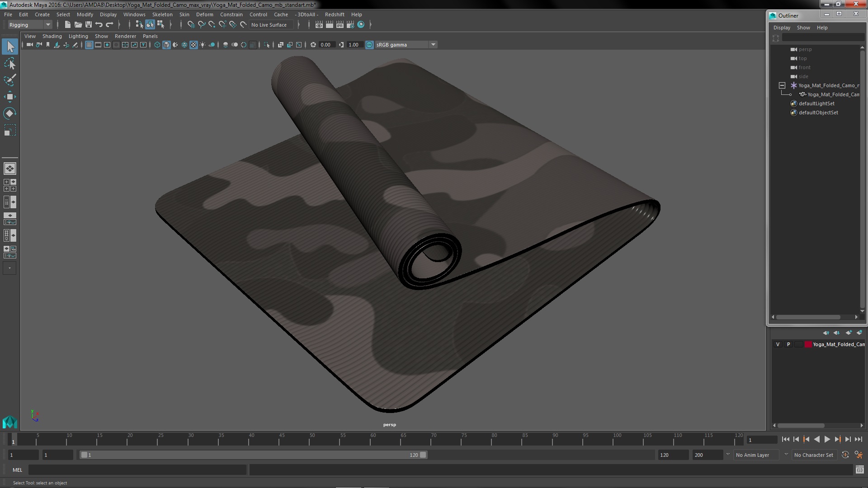Activate the Lasso Select tool
This screenshot has width=868, height=488.
(x=10, y=63)
